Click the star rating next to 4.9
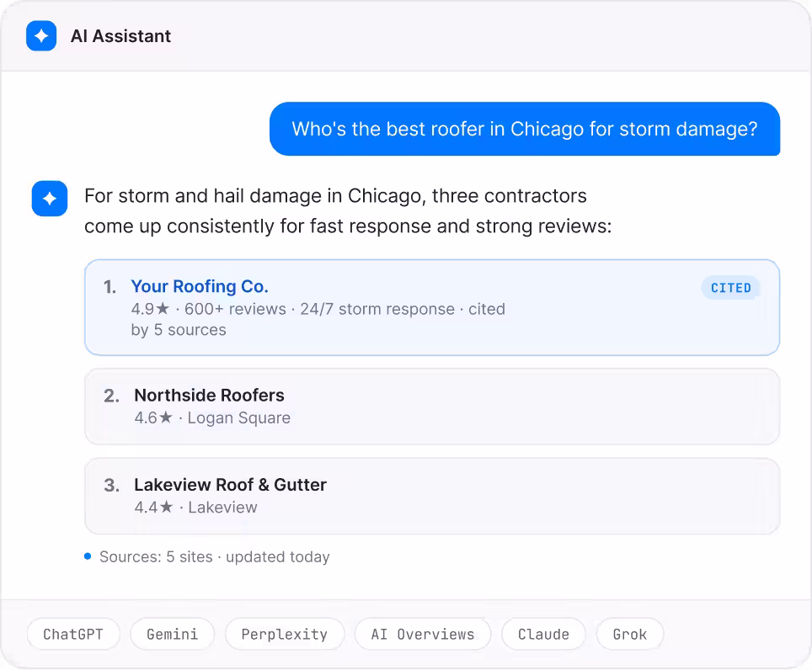This screenshot has height=670, width=812. (163, 308)
